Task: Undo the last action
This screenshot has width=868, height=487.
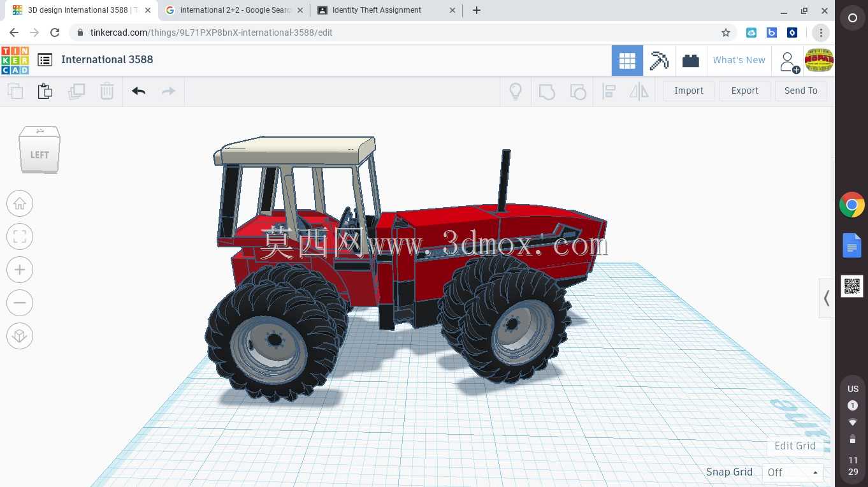Action: [x=139, y=91]
